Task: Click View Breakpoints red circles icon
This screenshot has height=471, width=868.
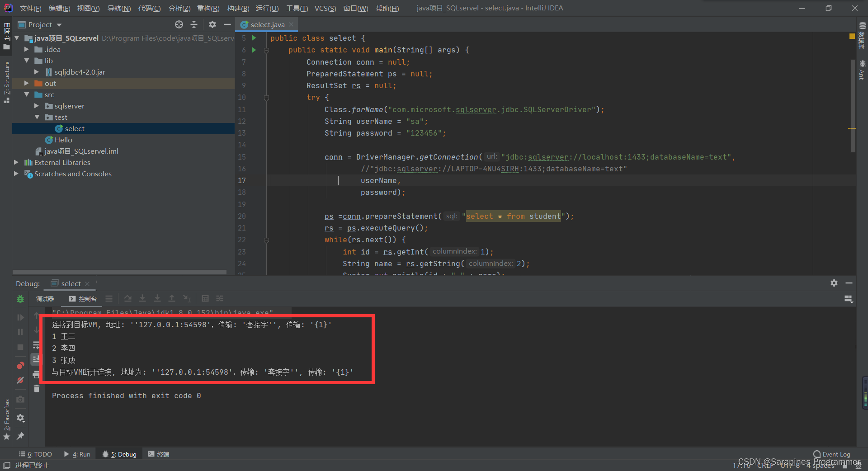Action: click(x=20, y=365)
